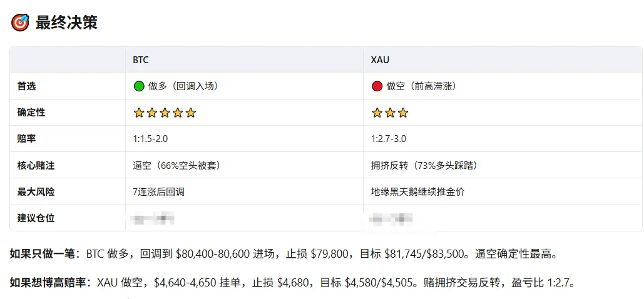
Task: Click the green circle next to 做多
Action: 139,86
